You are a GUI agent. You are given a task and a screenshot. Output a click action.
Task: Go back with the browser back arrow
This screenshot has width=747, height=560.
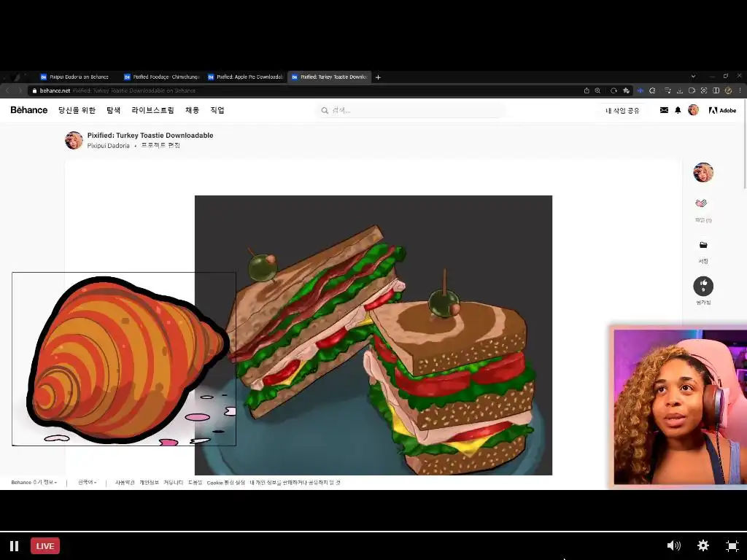click(7, 90)
